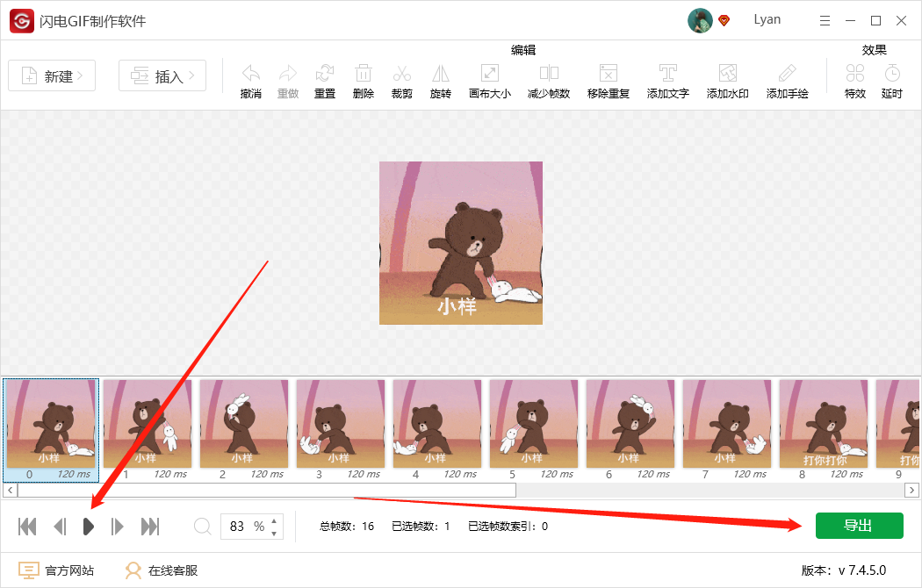922x588 pixels.
Task: Decrease the zoom percentage with down arrow
Action: (x=274, y=534)
